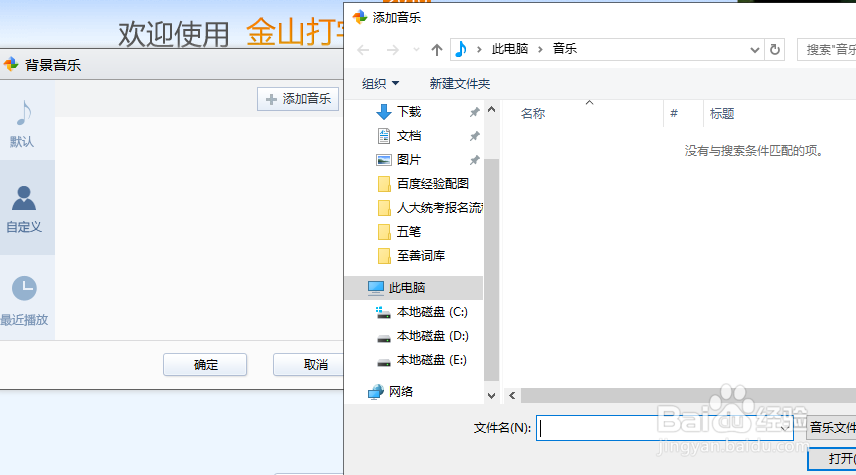Expand chevron before 此电脑 in address bar
The image size is (856, 475).
point(479,50)
